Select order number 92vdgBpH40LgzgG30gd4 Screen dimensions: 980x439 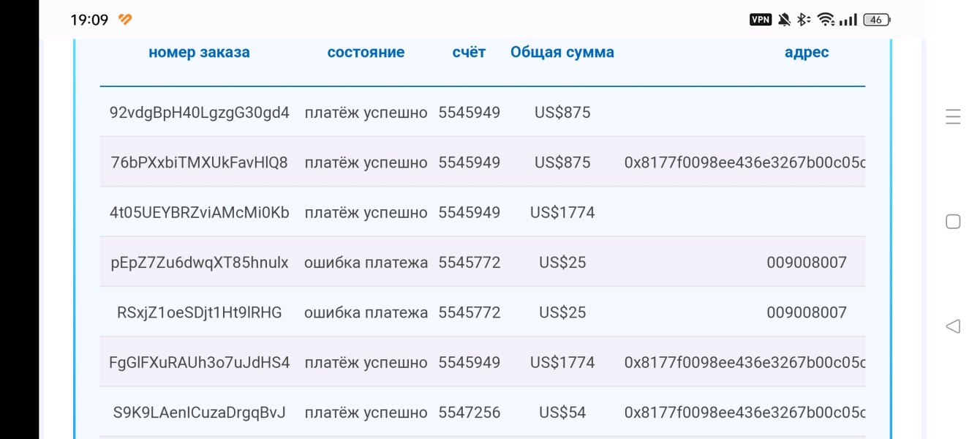tap(200, 113)
